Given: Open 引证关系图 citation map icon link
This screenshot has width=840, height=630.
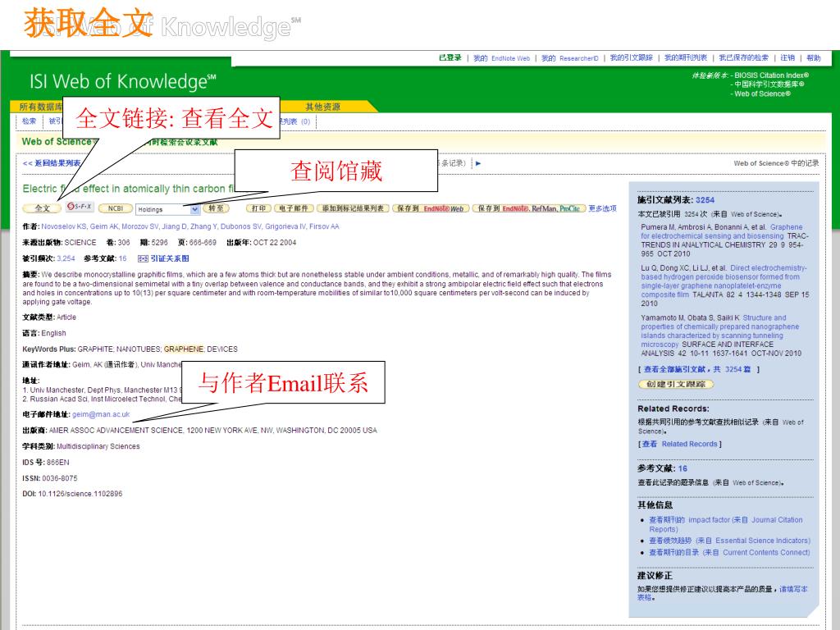Looking at the screenshot, I should 163,258.
